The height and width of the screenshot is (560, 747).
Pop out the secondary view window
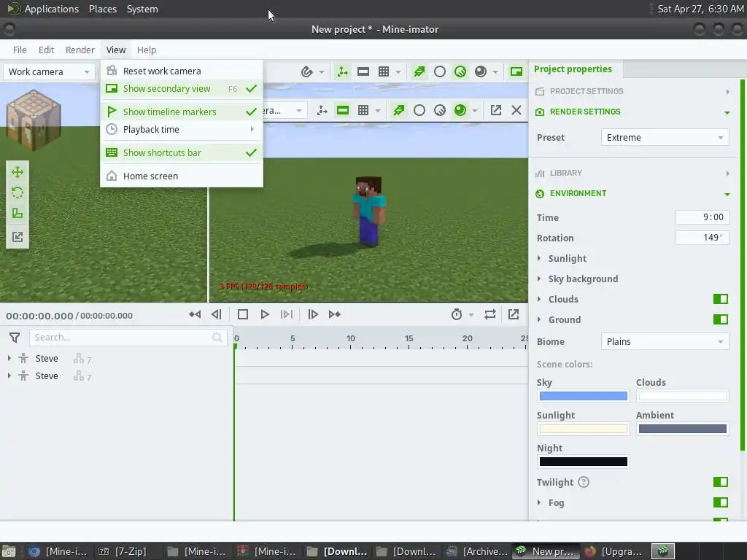(x=496, y=111)
